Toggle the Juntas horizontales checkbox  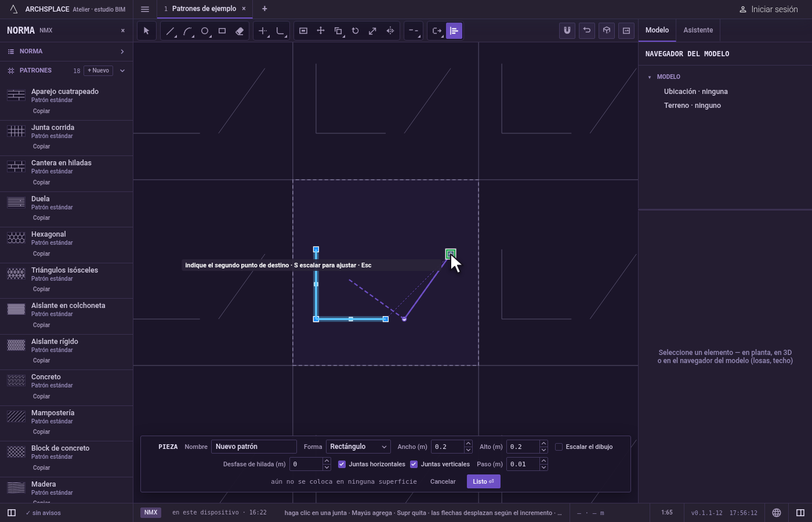point(342,464)
